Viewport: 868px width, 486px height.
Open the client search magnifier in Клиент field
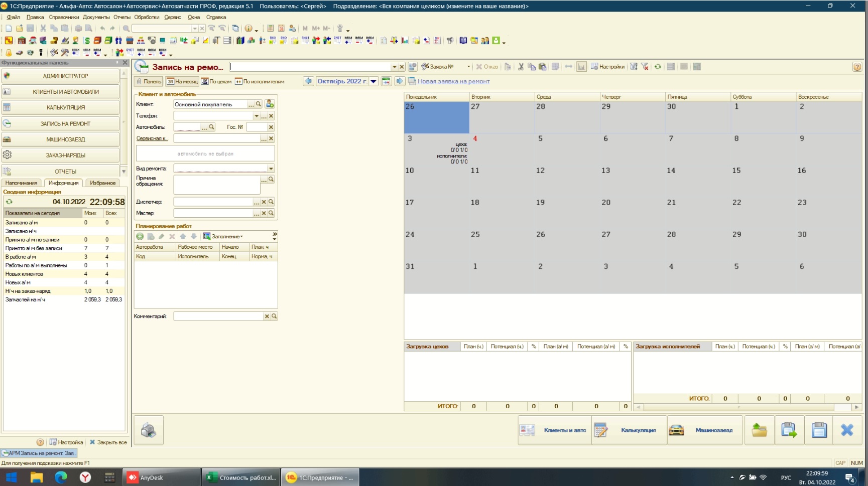coord(258,104)
